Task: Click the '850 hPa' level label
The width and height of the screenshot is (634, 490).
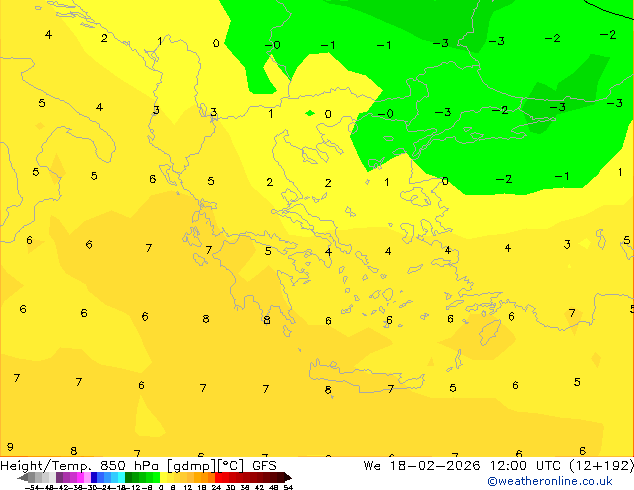Action: point(129,466)
